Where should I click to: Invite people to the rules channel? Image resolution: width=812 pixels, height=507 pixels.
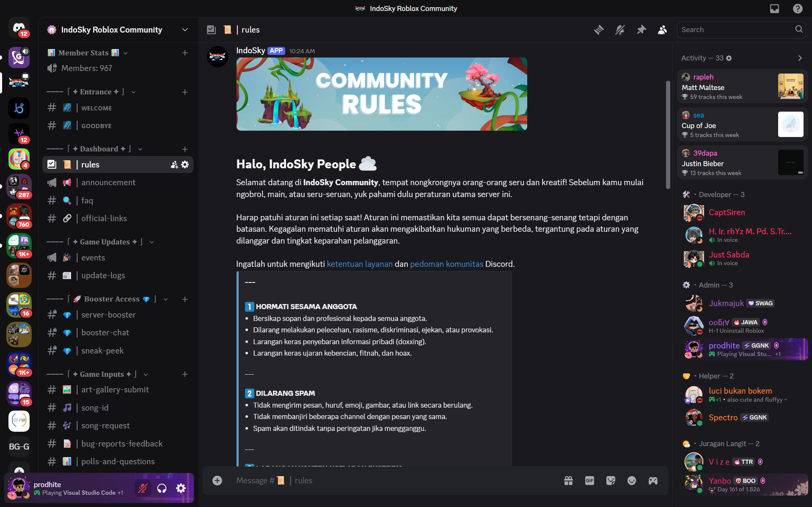point(174,164)
